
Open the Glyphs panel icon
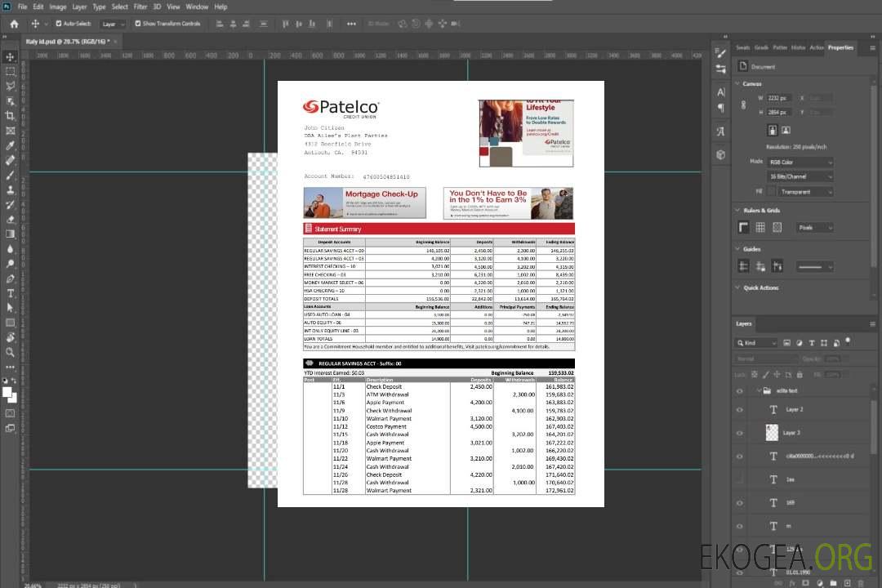pyautogui.click(x=721, y=131)
